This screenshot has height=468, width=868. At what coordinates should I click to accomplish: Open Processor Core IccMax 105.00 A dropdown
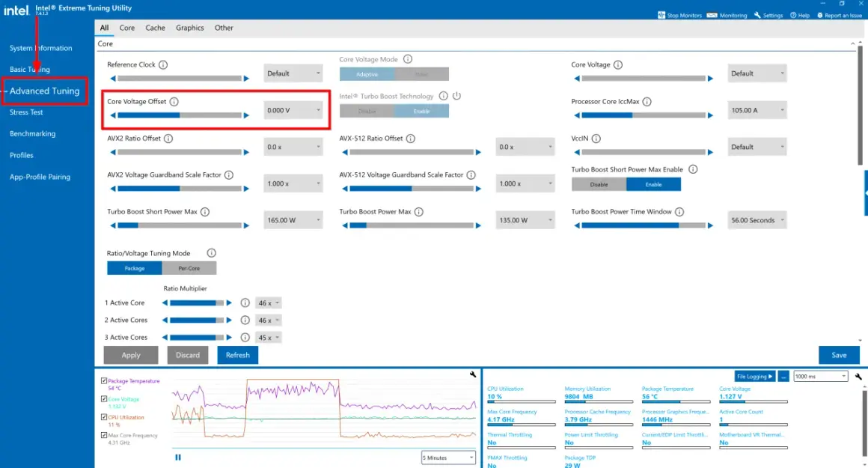tap(757, 110)
